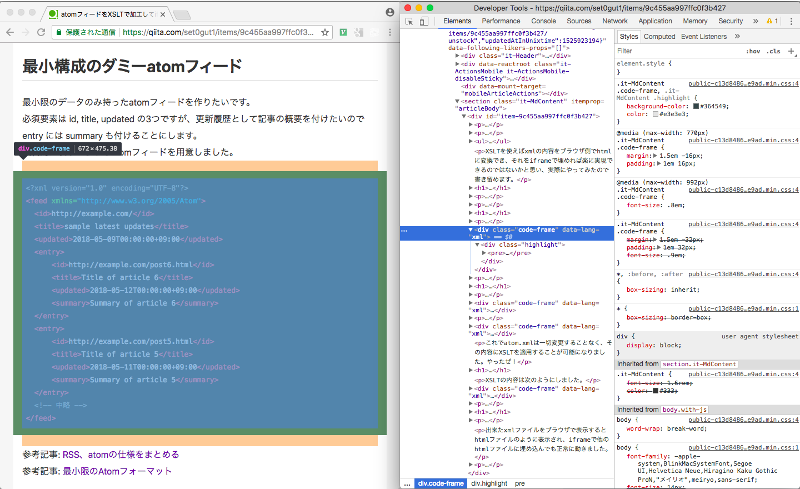The width and height of the screenshot is (800, 489).
Task: Click the ellipsis on the selected DOM row
Action: pos(404,231)
